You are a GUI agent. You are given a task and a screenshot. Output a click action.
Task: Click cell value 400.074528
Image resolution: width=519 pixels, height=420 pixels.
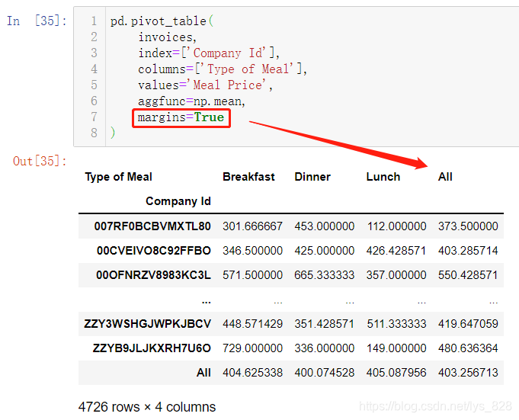[x=325, y=373]
